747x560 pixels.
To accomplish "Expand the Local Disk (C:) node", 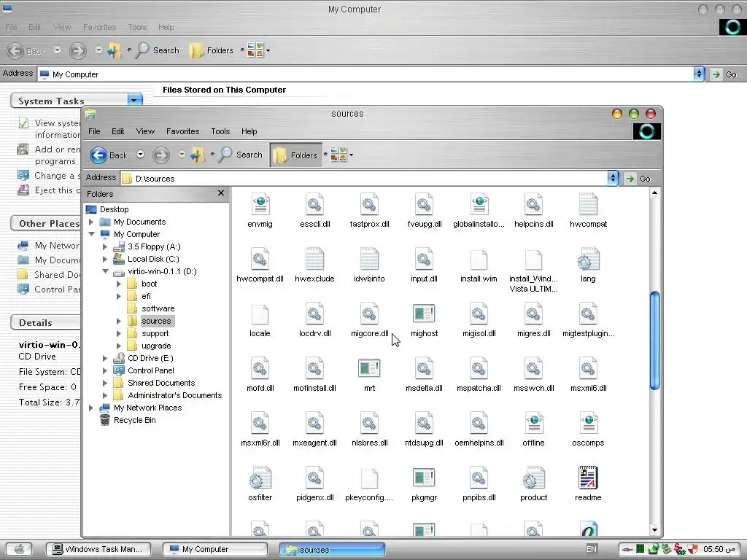I will (x=105, y=259).
